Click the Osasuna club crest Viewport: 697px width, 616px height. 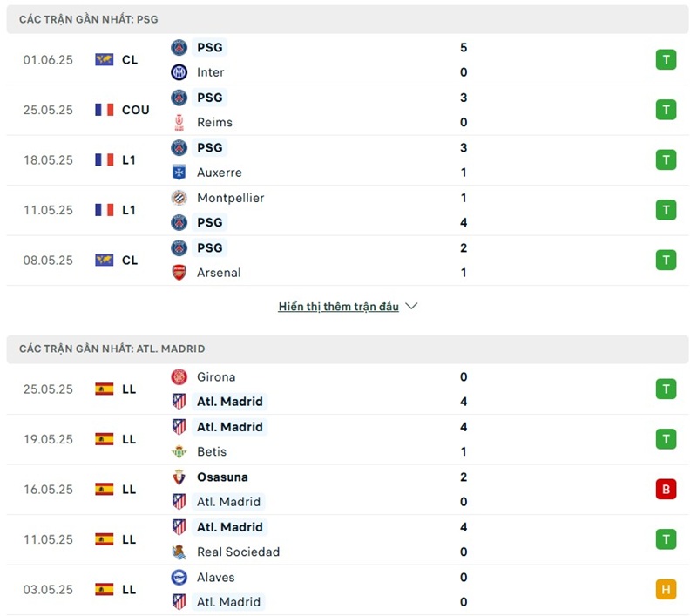pyautogui.click(x=179, y=477)
